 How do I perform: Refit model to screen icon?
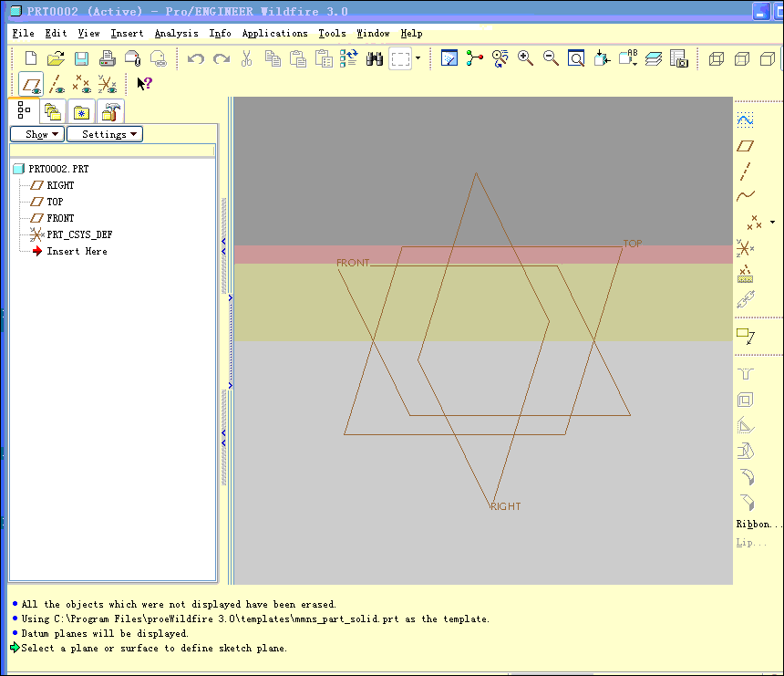[x=576, y=58]
